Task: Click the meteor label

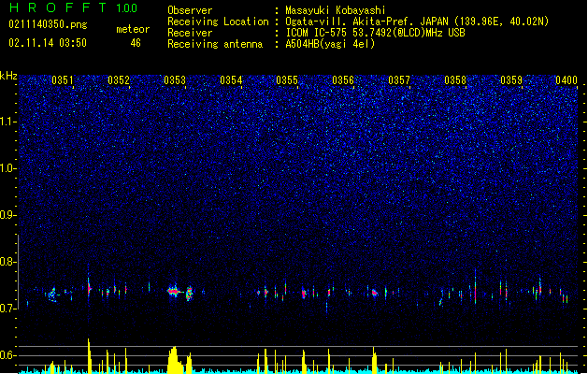Action: [133, 29]
